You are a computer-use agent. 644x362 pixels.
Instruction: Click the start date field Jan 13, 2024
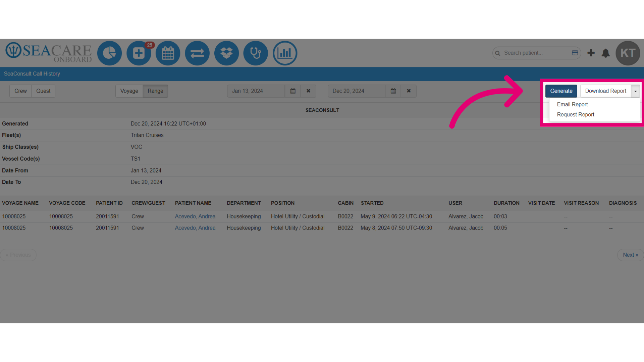coord(256,91)
